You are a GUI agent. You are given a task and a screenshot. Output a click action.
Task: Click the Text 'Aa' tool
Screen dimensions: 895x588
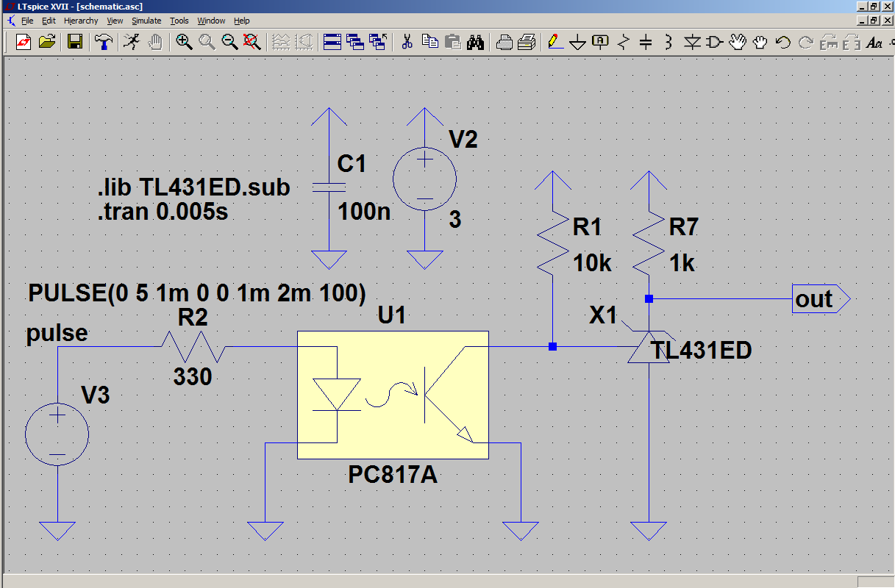pyautogui.click(x=874, y=43)
